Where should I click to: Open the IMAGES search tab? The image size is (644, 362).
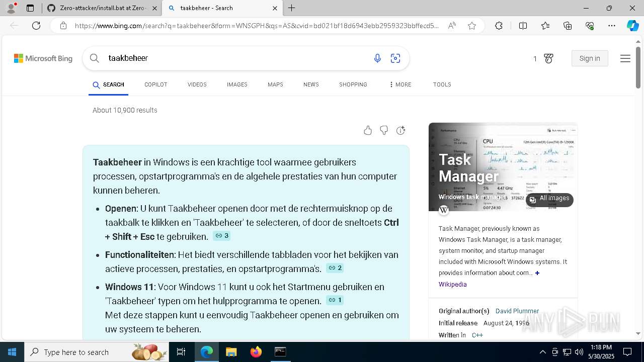pos(237,84)
